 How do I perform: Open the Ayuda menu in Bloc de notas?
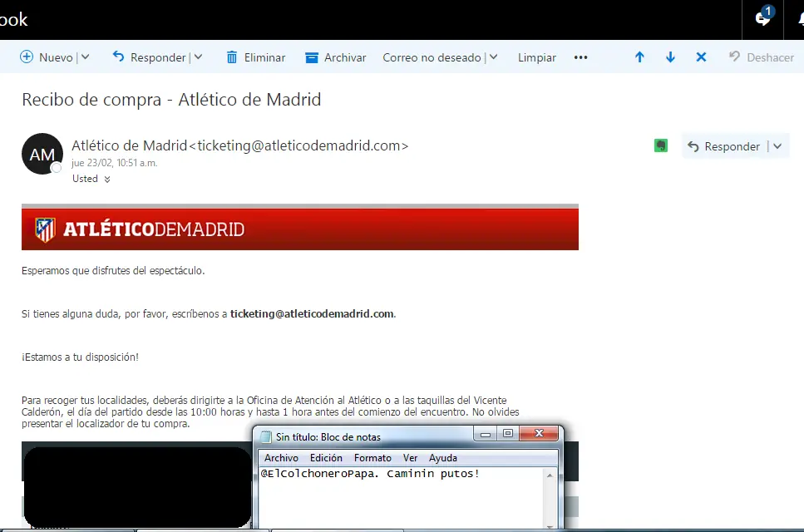(x=443, y=458)
